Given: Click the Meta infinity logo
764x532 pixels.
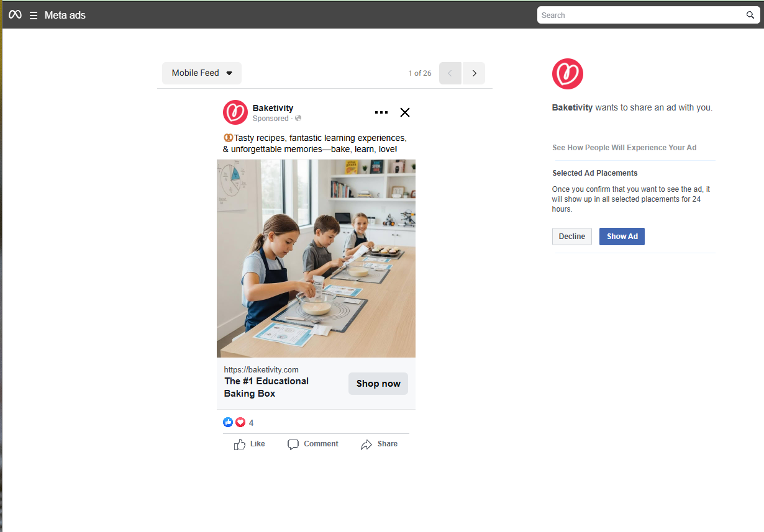Looking at the screenshot, I should tap(15, 14).
